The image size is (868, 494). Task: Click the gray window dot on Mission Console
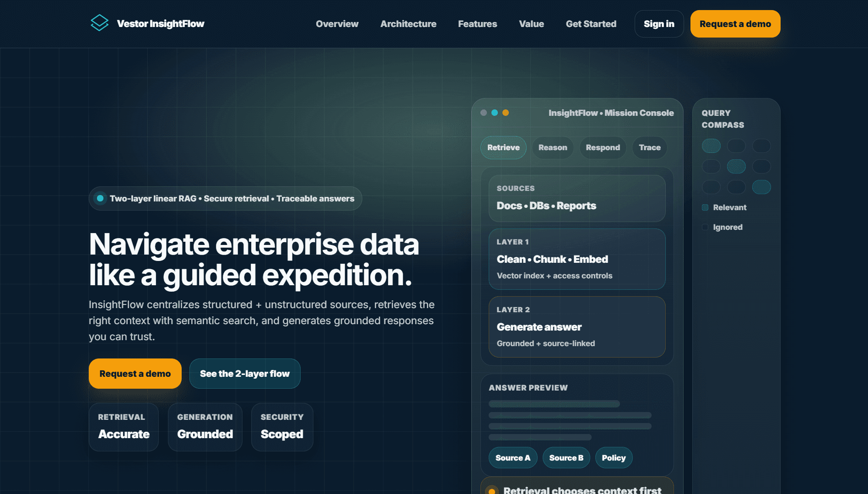[x=484, y=112]
